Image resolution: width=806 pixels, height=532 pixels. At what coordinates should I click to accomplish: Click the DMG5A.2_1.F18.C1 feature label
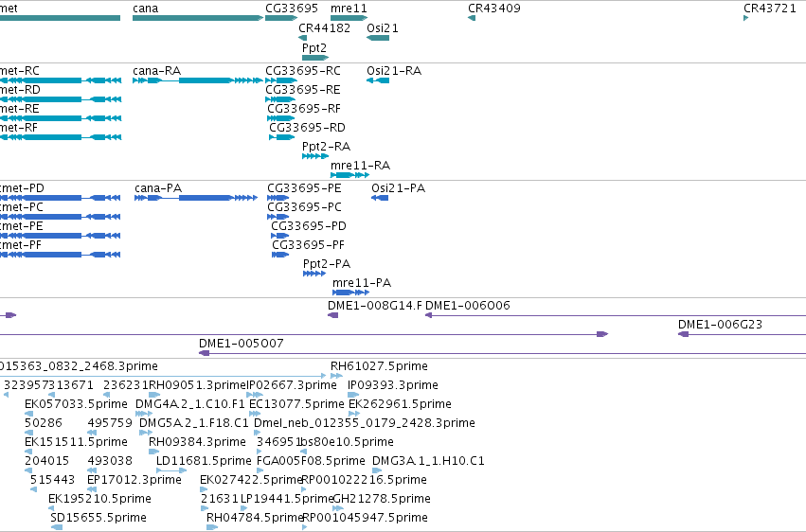coord(194,424)
